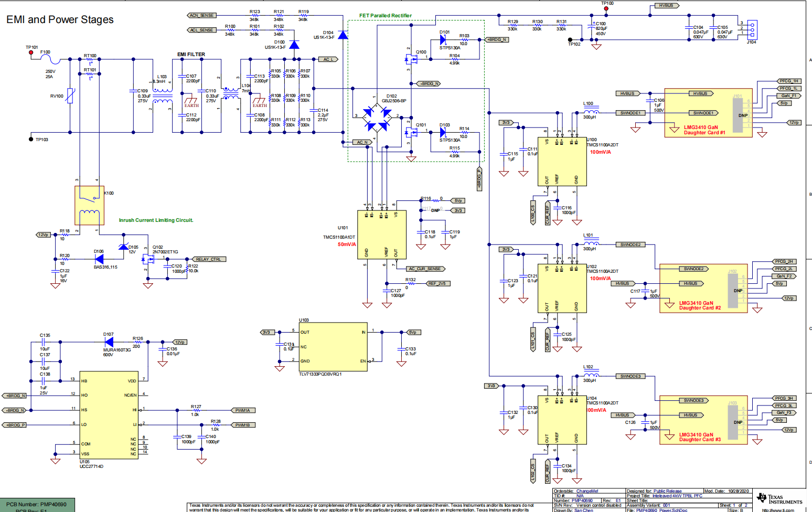This screenshot has height=512, width=812.
Task: Click the U103 TLV71333 regulator block
Action: 333,346
